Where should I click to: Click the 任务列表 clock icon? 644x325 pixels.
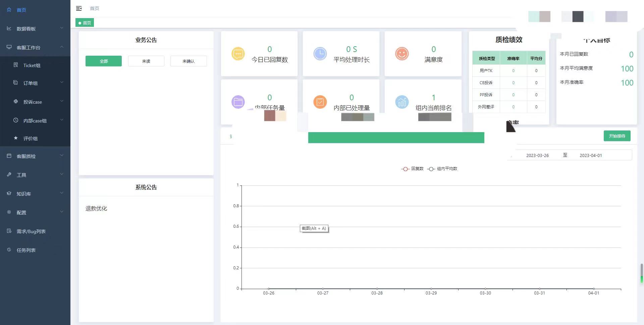[x=9, y=250]
